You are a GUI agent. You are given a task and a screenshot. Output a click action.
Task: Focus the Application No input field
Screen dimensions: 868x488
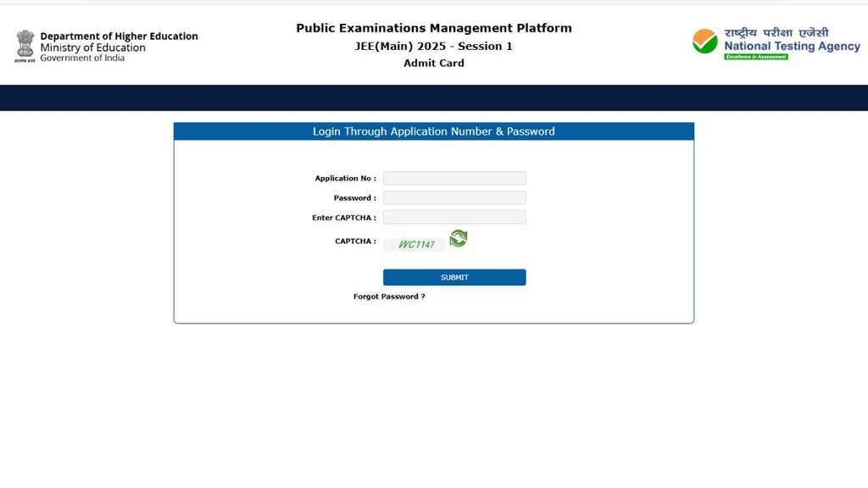pos(454,178)
